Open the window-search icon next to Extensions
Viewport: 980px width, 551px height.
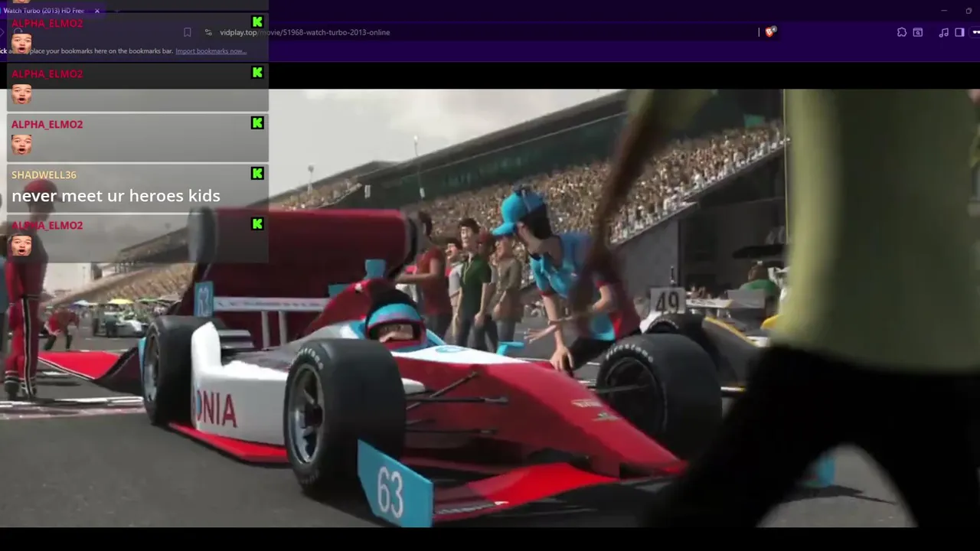point(918,32)
